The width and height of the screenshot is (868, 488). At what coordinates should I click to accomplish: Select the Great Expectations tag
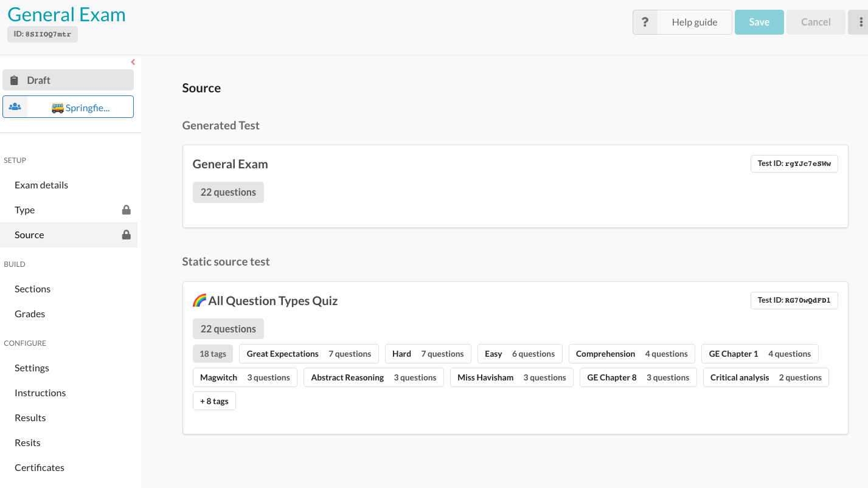pyautogui.click(x=308, y=354)
